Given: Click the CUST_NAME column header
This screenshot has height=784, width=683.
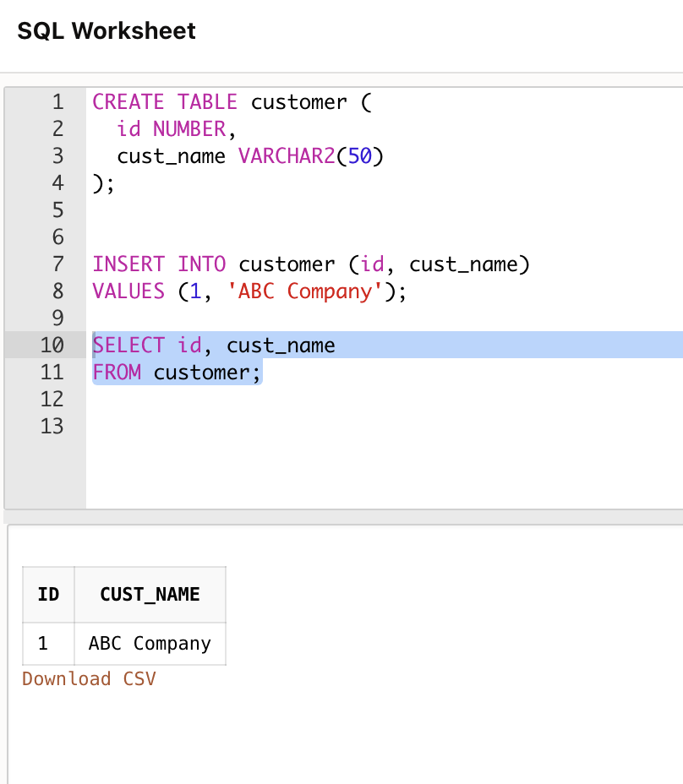Looking at the screenshot, I should 150,595.
